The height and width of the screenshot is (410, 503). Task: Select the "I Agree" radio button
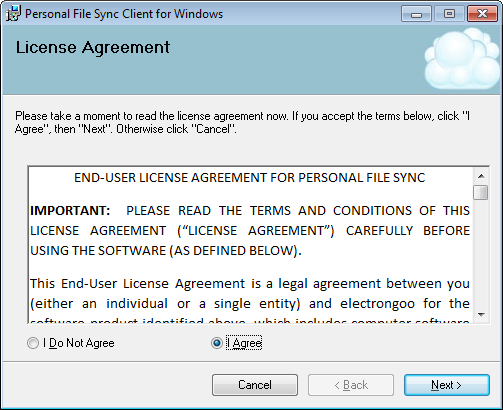coord(217,343)
